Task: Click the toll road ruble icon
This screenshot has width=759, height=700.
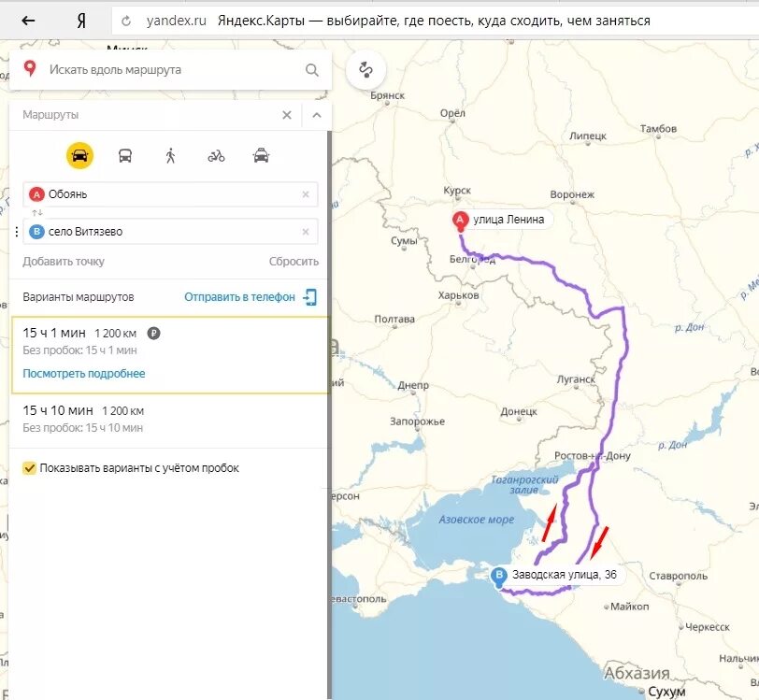Action: pos(154,333)
